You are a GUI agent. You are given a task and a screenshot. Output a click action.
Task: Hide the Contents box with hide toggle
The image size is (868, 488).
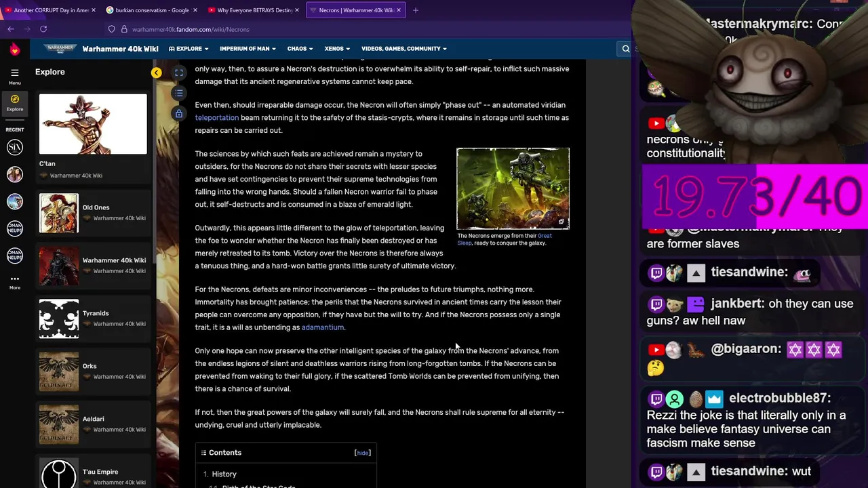(363, 453)
